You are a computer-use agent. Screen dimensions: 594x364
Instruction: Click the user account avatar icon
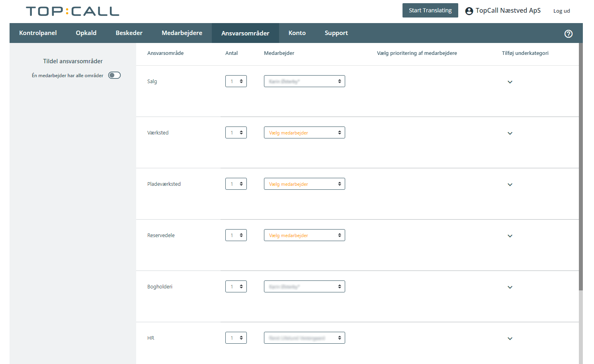pyautogui.click(x=469, y=11)
